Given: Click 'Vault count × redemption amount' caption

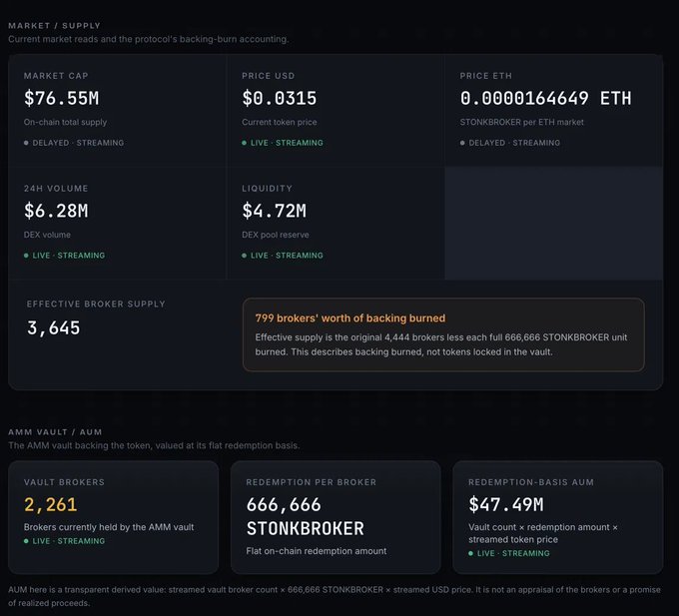Looking at the screenshot, I should [543, 533].
